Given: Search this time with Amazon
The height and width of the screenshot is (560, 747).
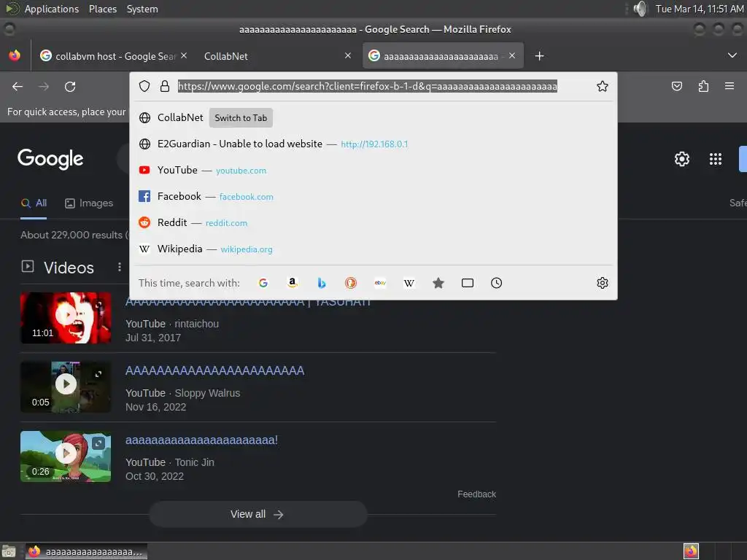Looking at the screenshot, I should pyautogui.click(x=293, y=283).
